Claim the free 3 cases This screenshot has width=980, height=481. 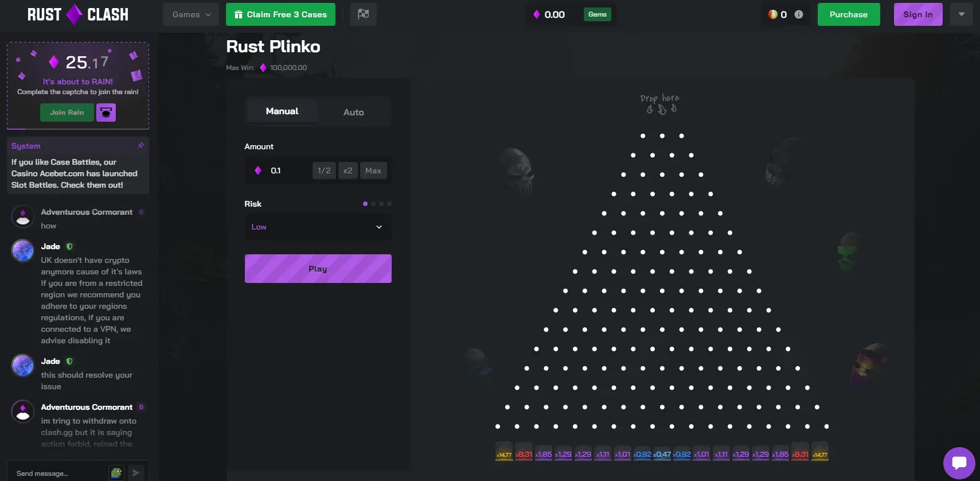[280, 14]
